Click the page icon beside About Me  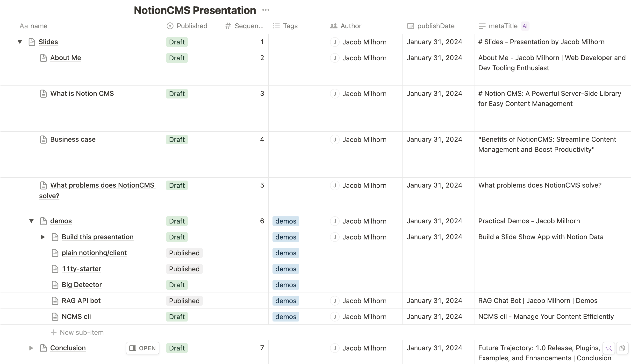click(43, 58)
